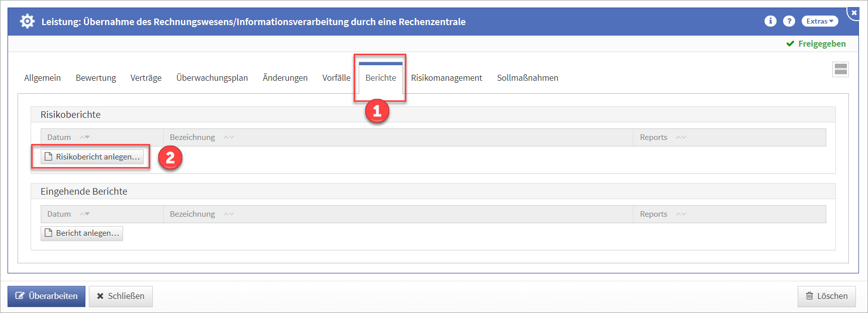868x313 pixels.
Task: Close the dialog with the corner X
Action: pyautogui.click(x=854, y=13)
